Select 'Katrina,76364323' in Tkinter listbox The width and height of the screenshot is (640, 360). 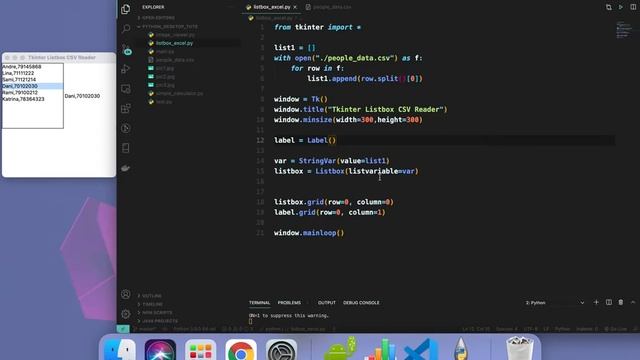33,99
